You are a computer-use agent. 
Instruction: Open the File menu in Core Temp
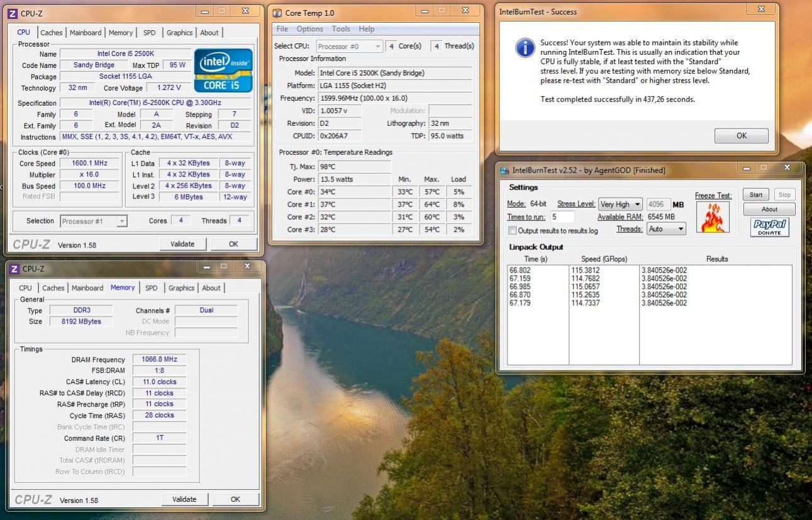[x=282, y=29]
